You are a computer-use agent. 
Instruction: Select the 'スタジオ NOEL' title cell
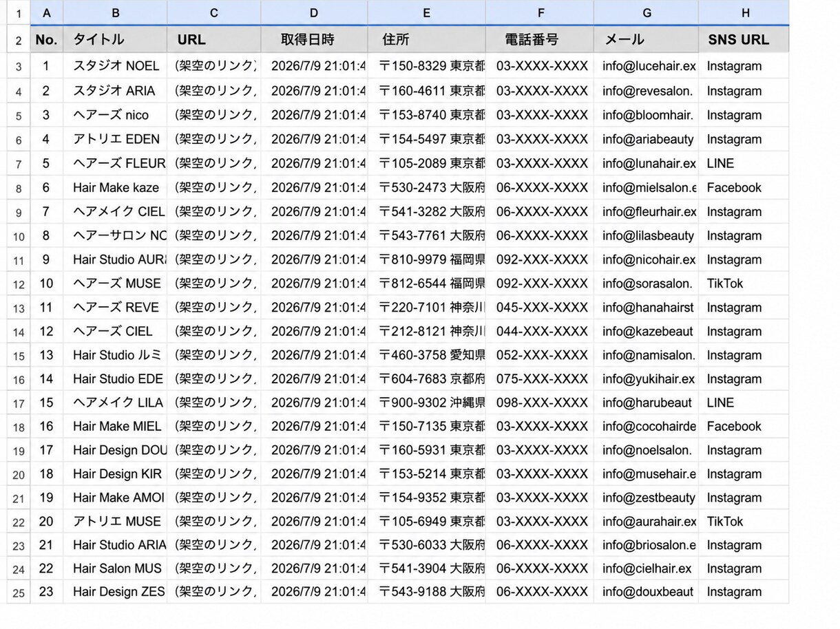coord(115,66)
